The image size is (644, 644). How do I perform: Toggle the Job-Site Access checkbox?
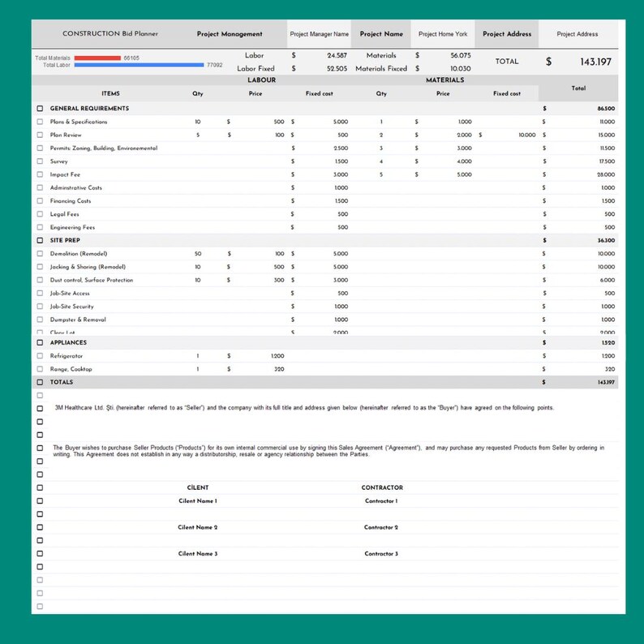tap(40, 293)
